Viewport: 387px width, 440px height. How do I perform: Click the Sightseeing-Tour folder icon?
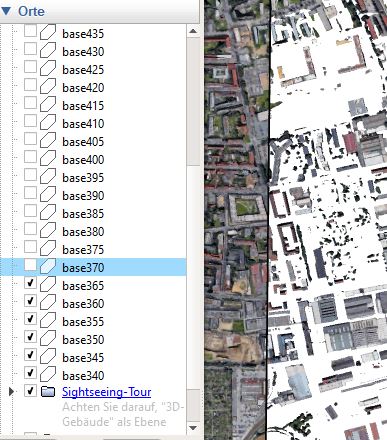48,392
